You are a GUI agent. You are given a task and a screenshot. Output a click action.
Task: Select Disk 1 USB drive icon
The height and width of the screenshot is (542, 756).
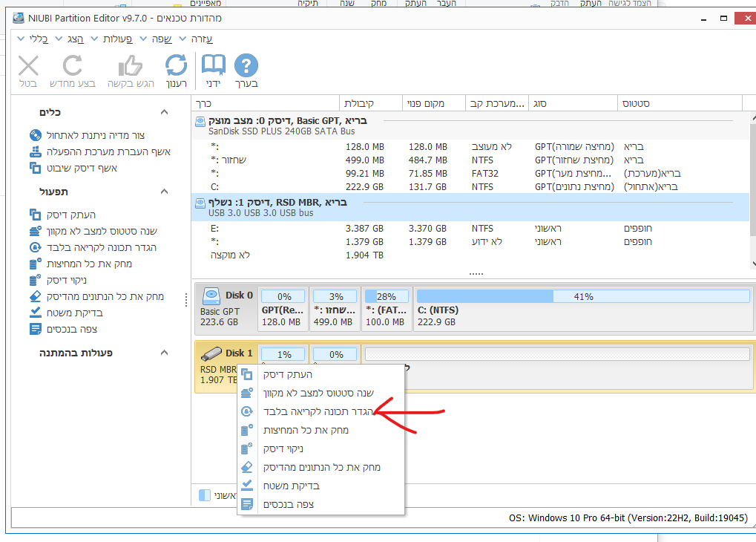(x=211, y=353)
